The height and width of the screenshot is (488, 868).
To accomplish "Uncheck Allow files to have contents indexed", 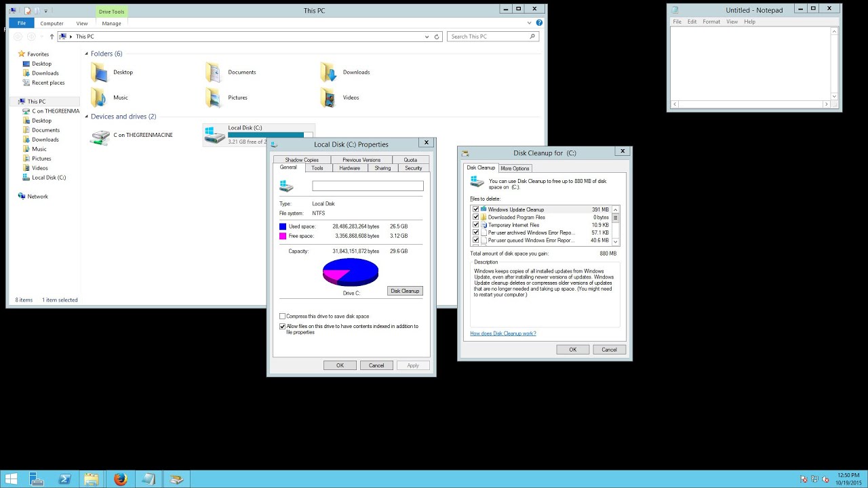I will [283, 326].
